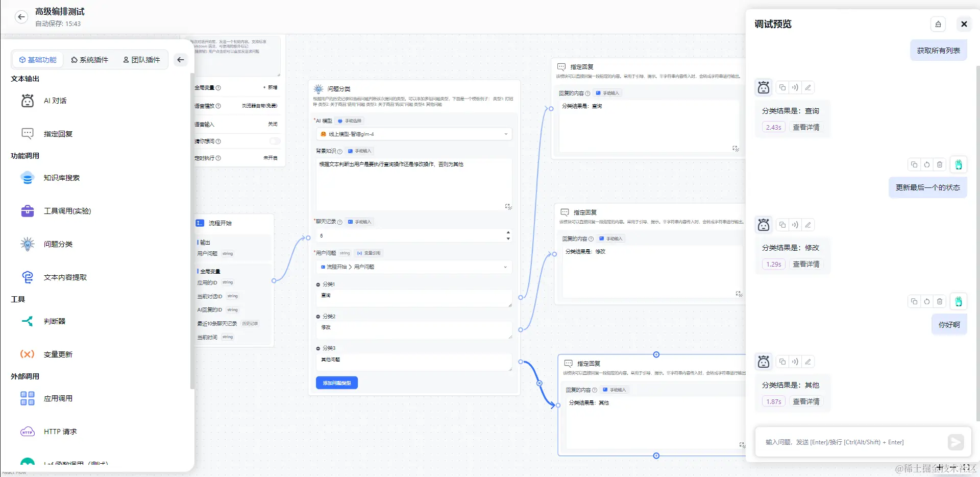The height and width of the screenshot is (477, 980).
Task: Add a 问题分类 module from sidebar
Action: (x=58, y=244)
